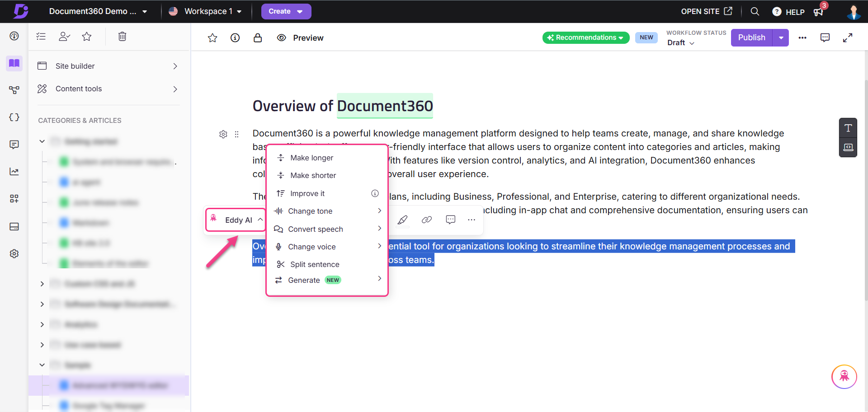
Task: Click the text formatting T icon on right
Action: coord(848,128)
